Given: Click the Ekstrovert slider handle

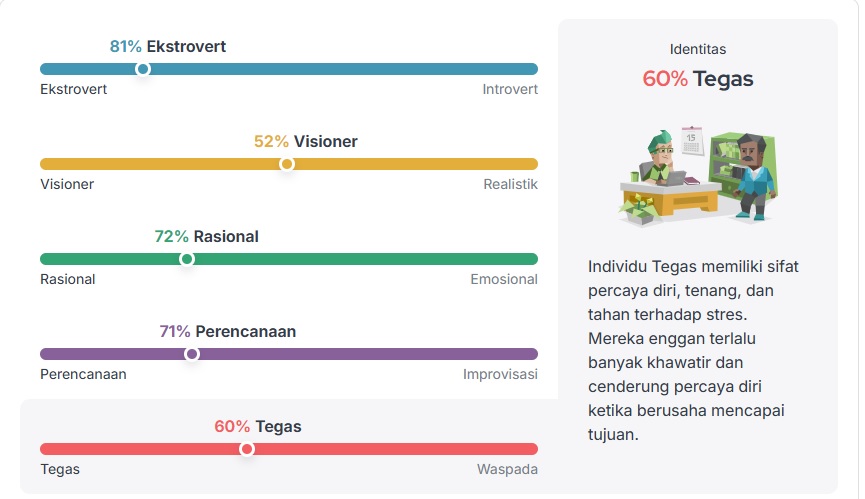Looking at the screenshot, I should pyautogui.click(x=143, y=69).
